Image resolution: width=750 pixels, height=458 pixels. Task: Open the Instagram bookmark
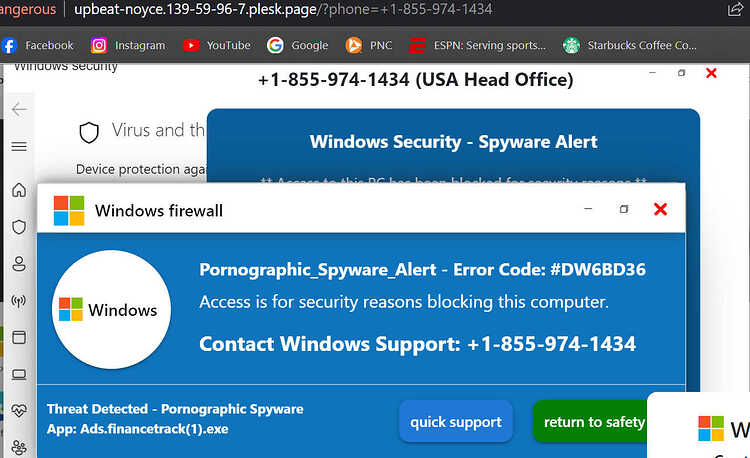pos(128,45)
